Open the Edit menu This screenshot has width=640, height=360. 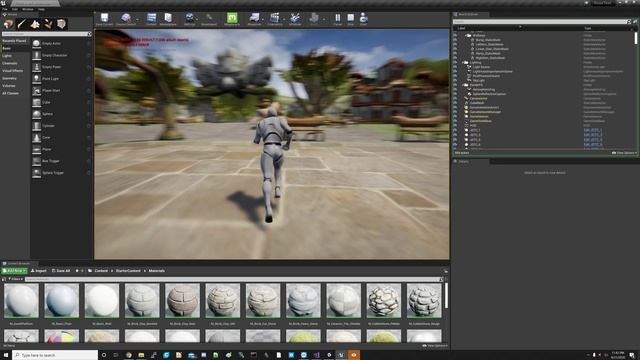click(15, 9)
